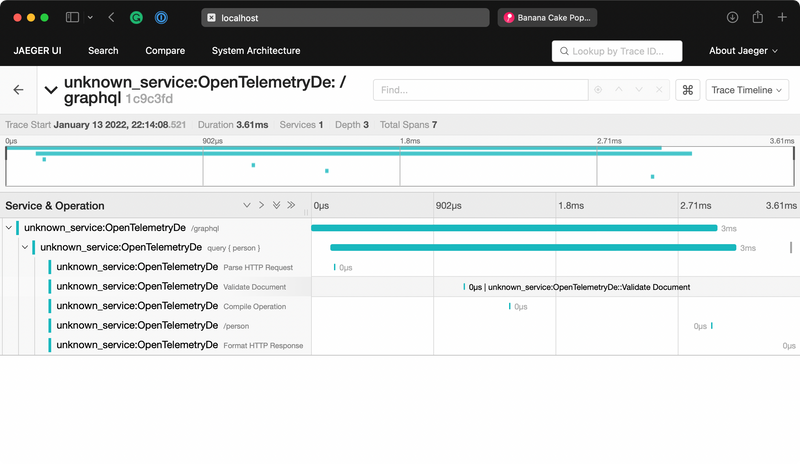Collapse all spans with double right chevron

pyautogui.click(x=292, y=205)
